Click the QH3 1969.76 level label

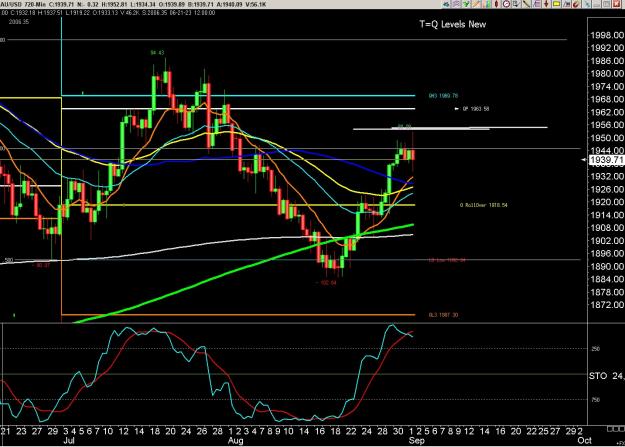pyautogui.click(x=443, y=96)
